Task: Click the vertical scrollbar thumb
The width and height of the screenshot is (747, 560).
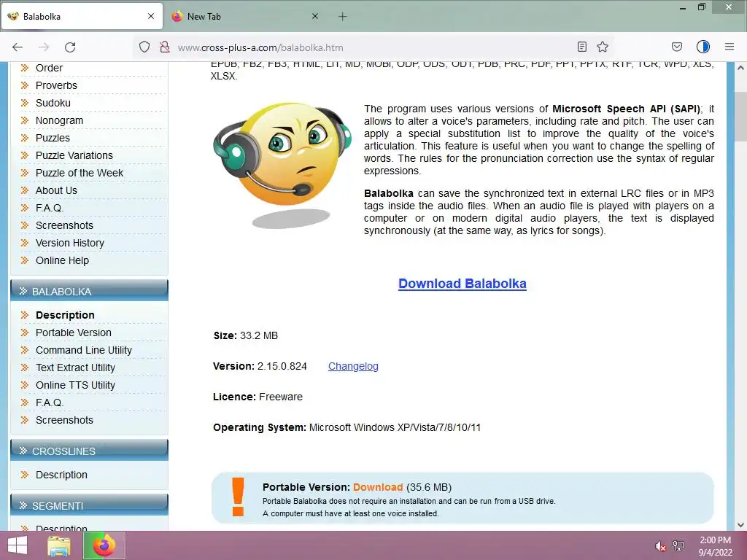Action: (740, 117)
